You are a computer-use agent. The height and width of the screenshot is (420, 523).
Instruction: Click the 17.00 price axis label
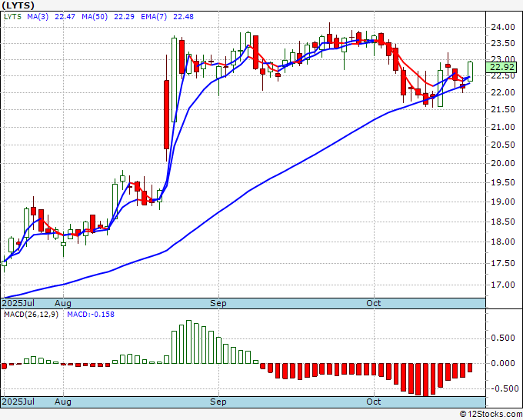pos(503,285)
